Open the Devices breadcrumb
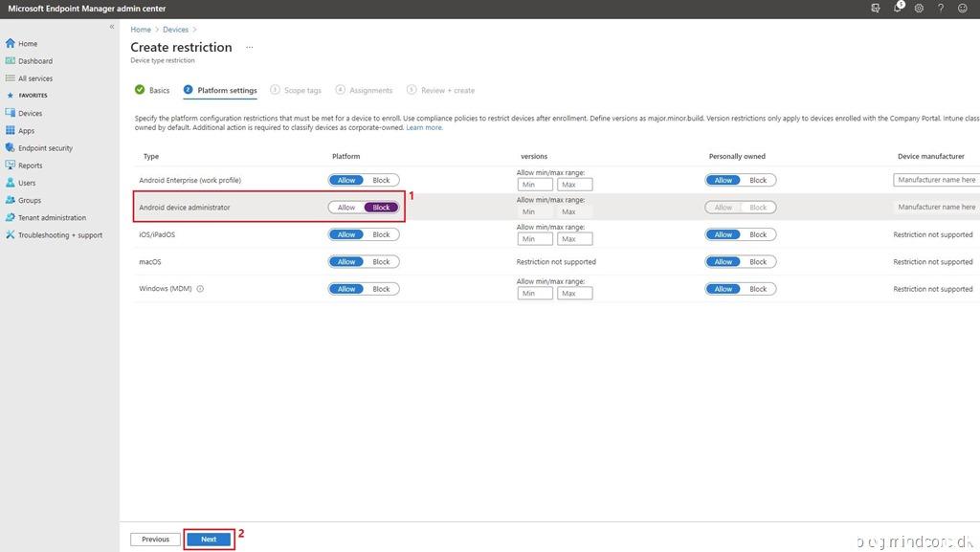This screenshot has height=552, width=980. 175,30
